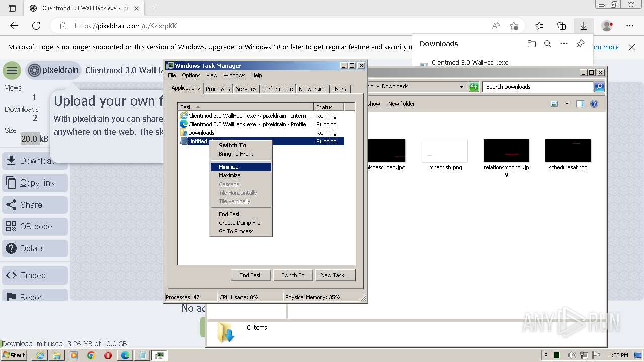This screenshot has height=362, width=644.
Task: Open Windows Start menu
Action: click(14, 355)
